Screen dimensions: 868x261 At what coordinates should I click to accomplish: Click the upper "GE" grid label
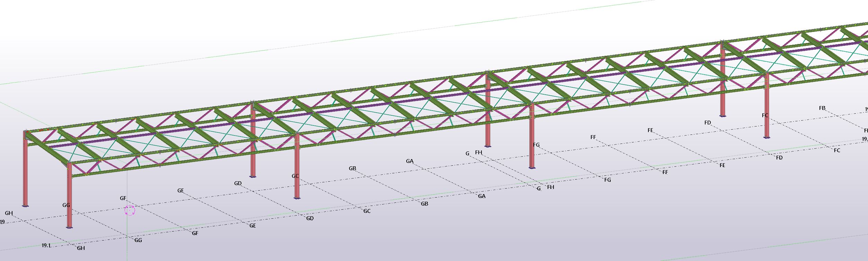click(180, 191)
